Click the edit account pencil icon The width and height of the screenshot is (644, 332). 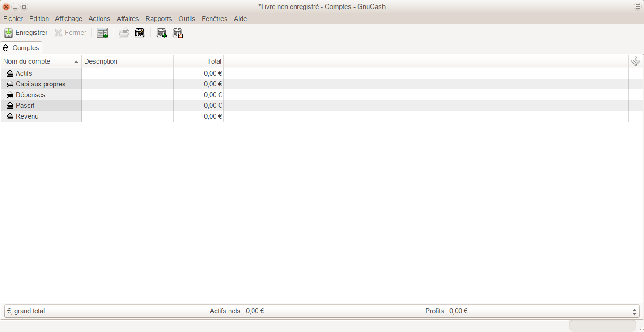140,33
